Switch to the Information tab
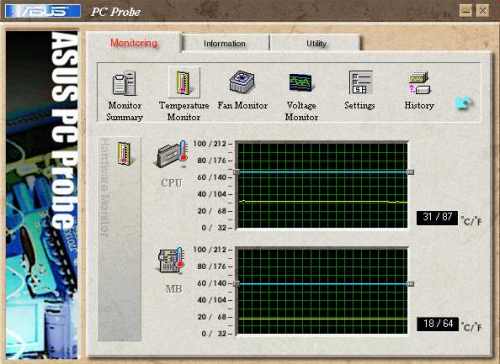Screen dimensions: 500x364 pos(224,44)
